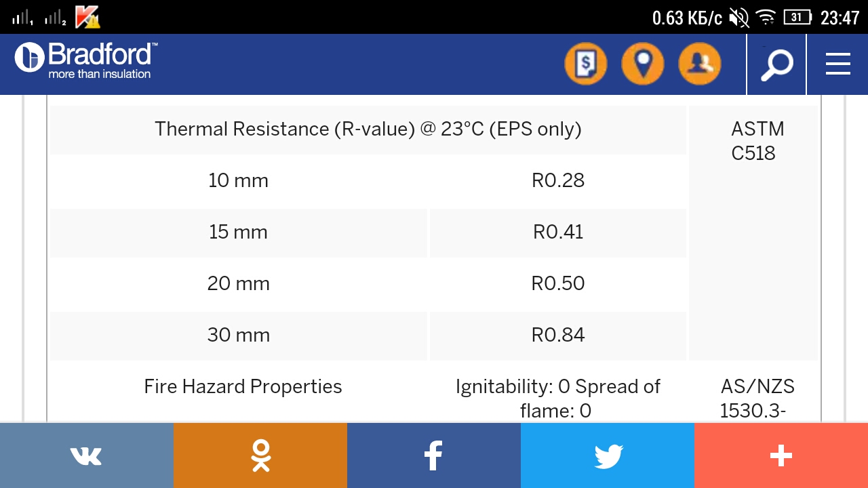Viewport: 868px width, 488px height.
Task: Select the R0.84 value cell
Action: pos(558,335)
